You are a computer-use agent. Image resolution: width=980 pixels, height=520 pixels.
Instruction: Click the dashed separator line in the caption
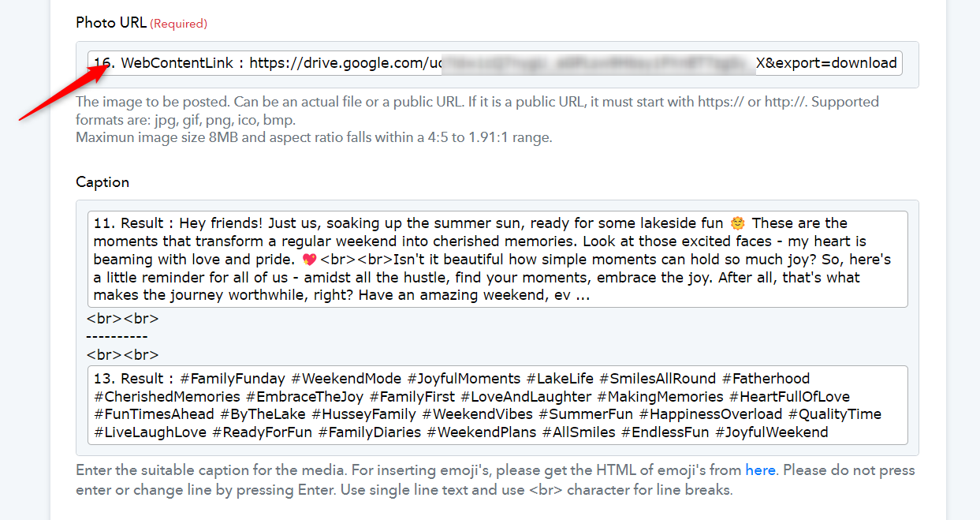coord(117,337)
